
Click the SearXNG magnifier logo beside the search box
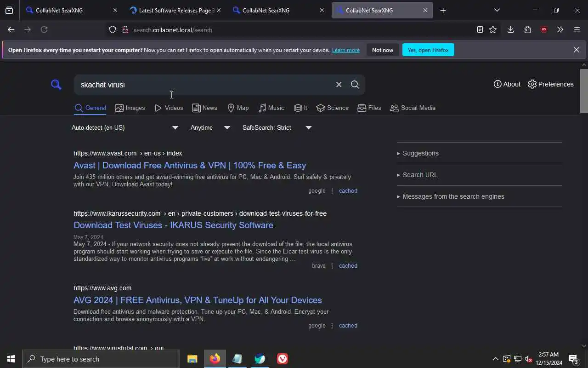(56, 85)
